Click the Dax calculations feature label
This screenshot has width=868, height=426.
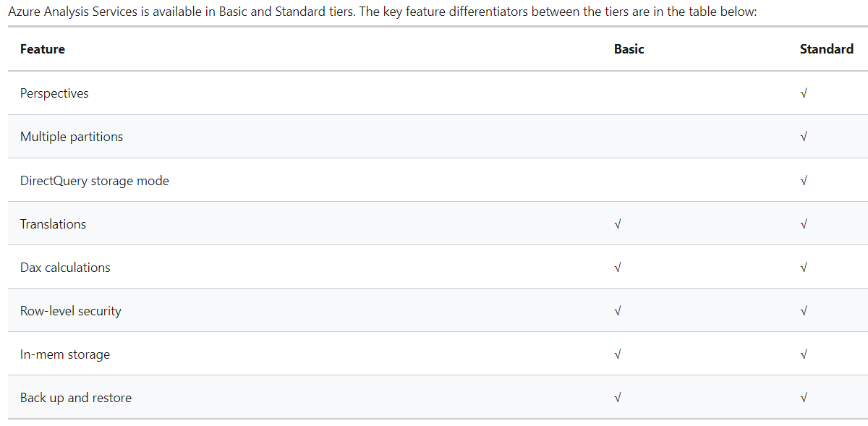[x=65, y=268]
